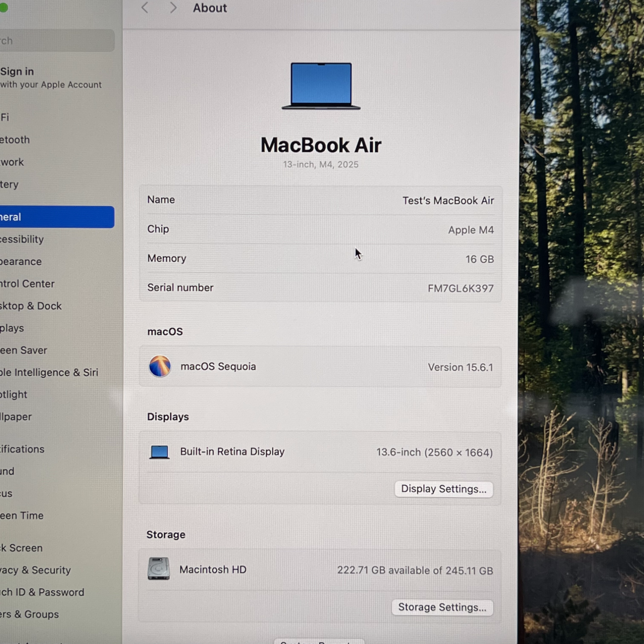Click the Macintosh HD drive icon

(159, 569)
